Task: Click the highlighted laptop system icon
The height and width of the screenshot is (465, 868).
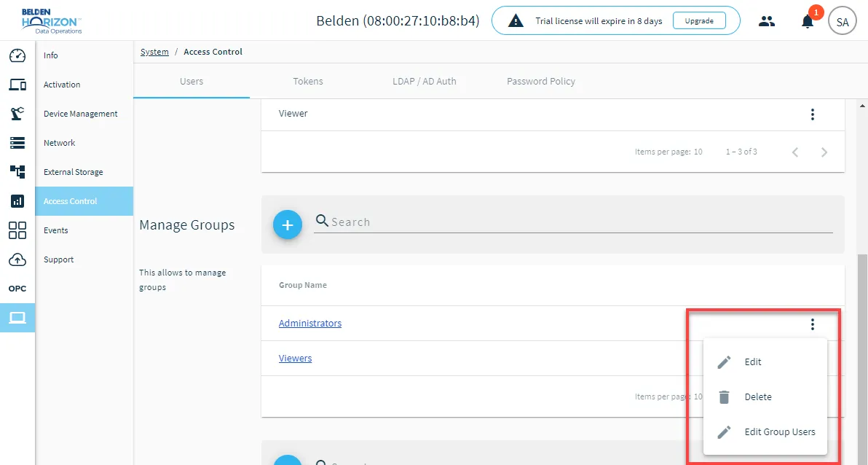Action: tap(17, 318)
